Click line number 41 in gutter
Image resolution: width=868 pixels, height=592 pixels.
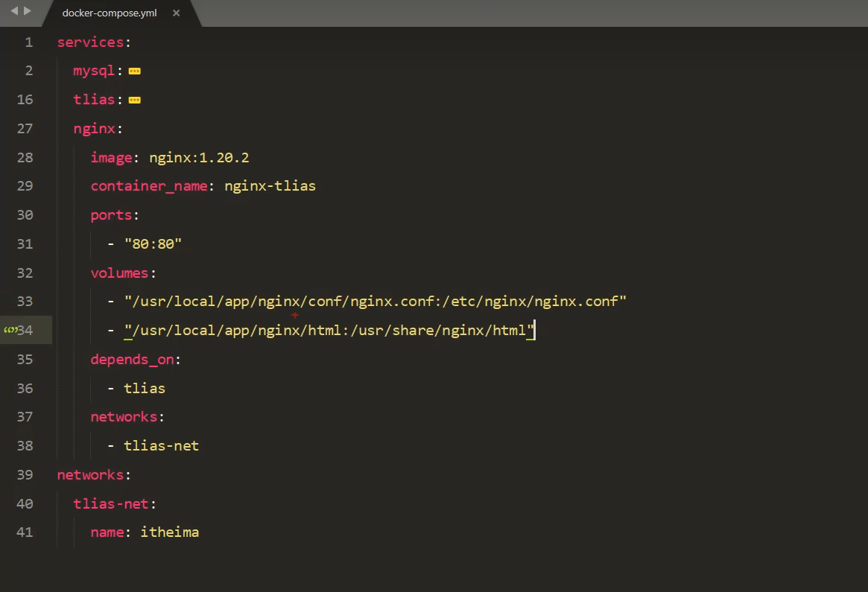(x=25, y=532)
